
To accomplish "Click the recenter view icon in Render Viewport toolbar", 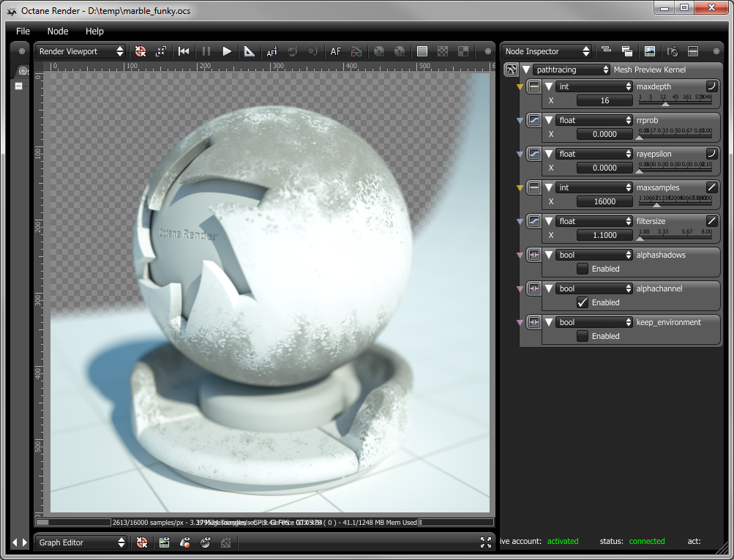I will pyautogui.click(x=141, y=51).
